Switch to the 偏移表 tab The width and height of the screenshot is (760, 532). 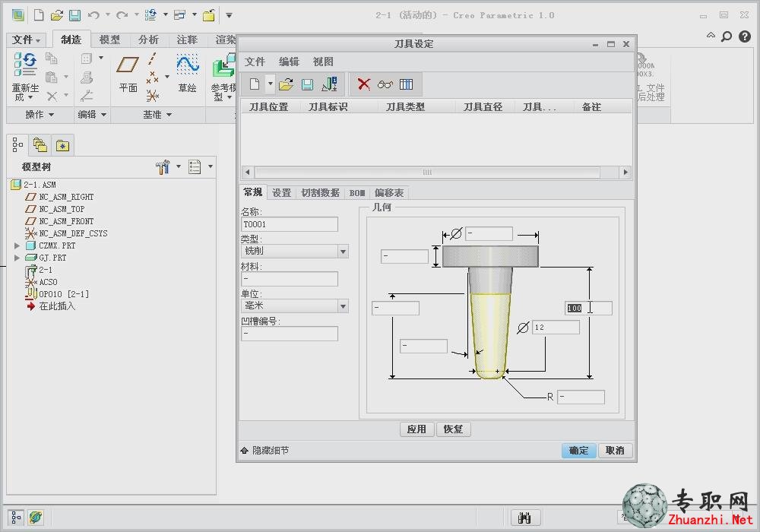coord(388,193)
